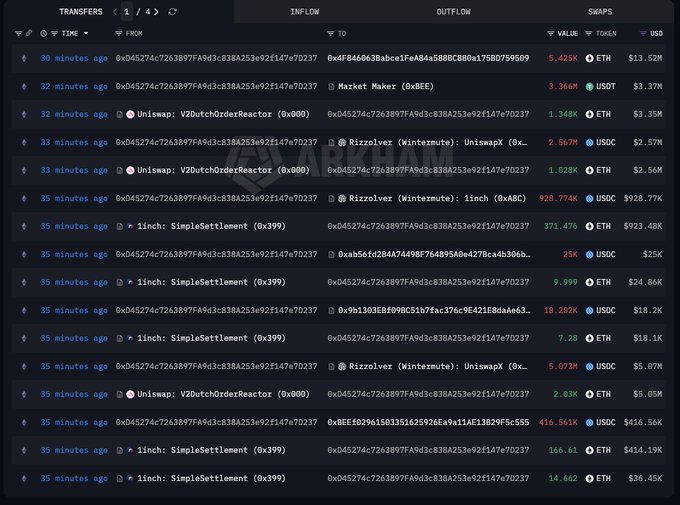Click contract icon beside Market Maker (0xBEE)
The width and height of the screenshot is (680, 505).
[331, 87]
